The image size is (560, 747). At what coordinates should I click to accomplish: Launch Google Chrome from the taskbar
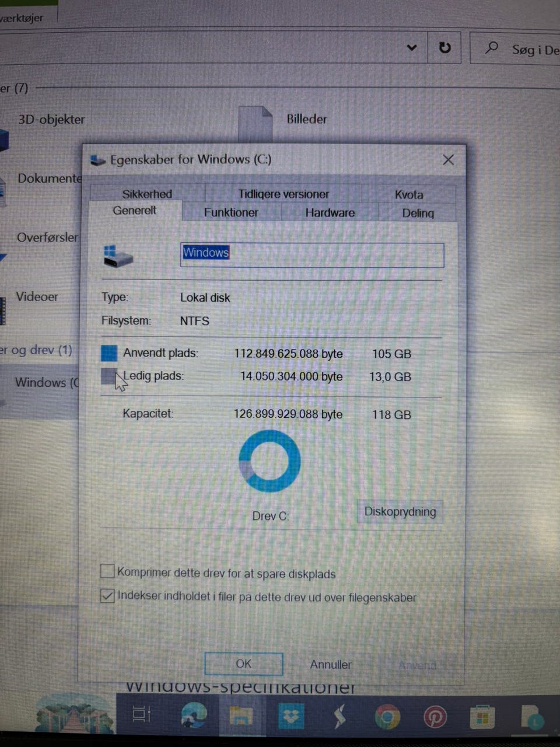[x=387, y=717]
